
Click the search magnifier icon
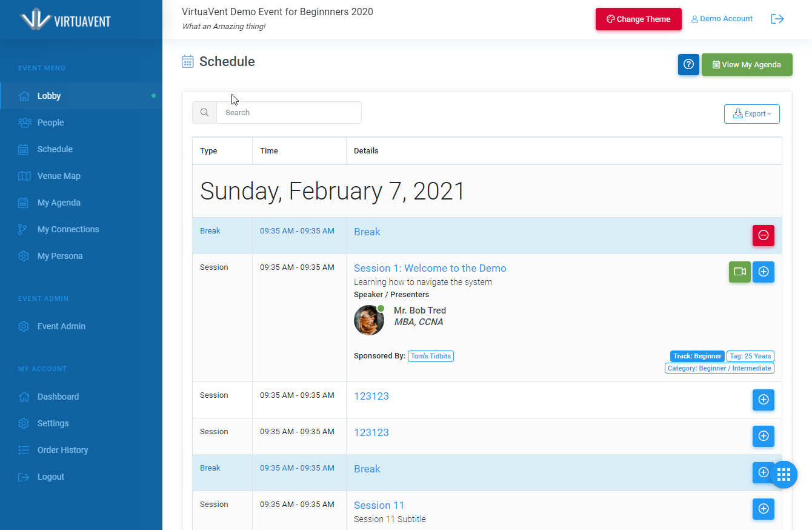point(205,113)
